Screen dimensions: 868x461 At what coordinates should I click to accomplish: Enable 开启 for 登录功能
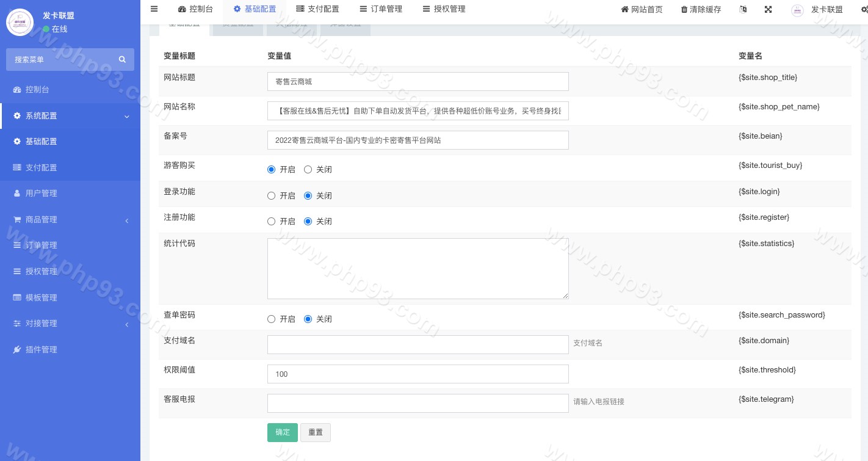(x=272, y=195)
